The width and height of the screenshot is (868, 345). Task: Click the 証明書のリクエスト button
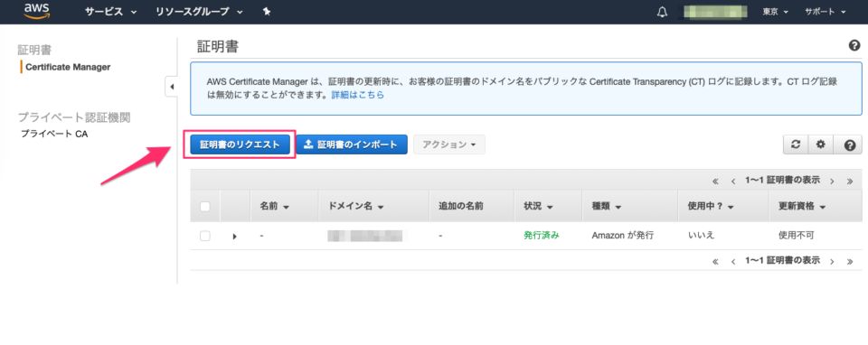[240, 145]
